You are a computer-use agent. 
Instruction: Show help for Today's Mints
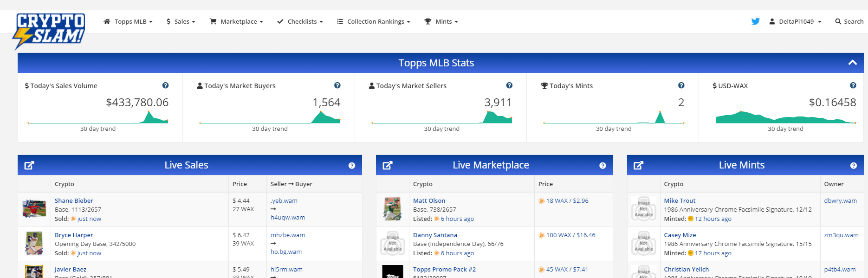coord(681,85)
